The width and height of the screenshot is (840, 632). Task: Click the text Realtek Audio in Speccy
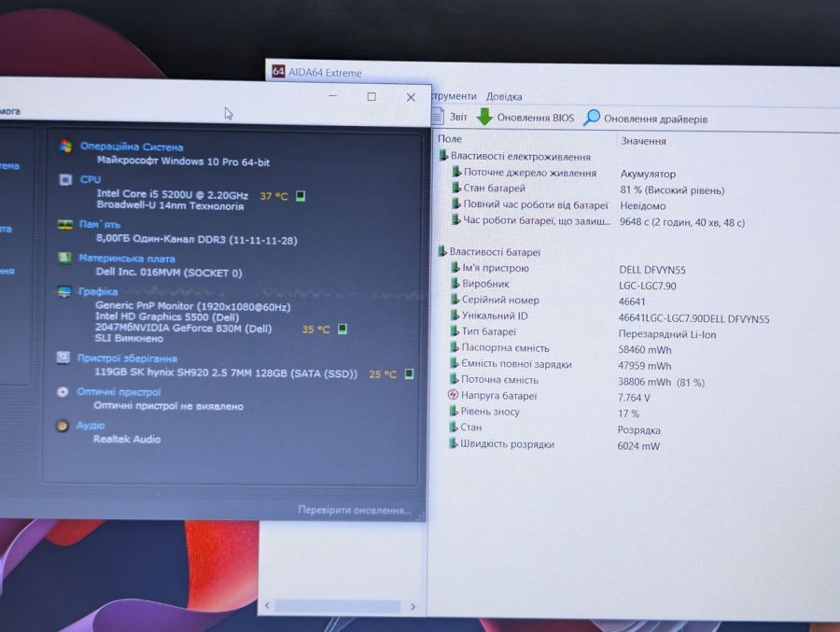point(127,439)
